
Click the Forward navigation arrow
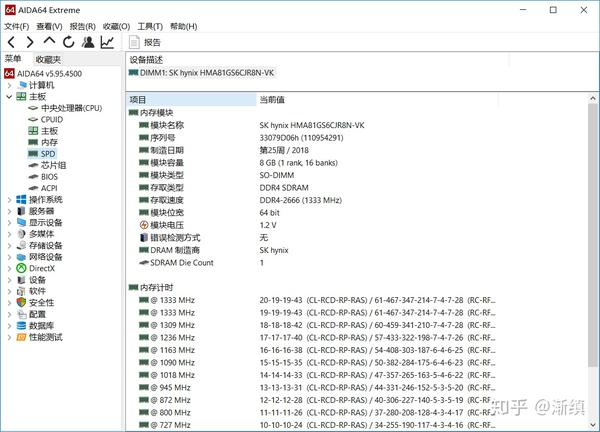click(30, 42)
